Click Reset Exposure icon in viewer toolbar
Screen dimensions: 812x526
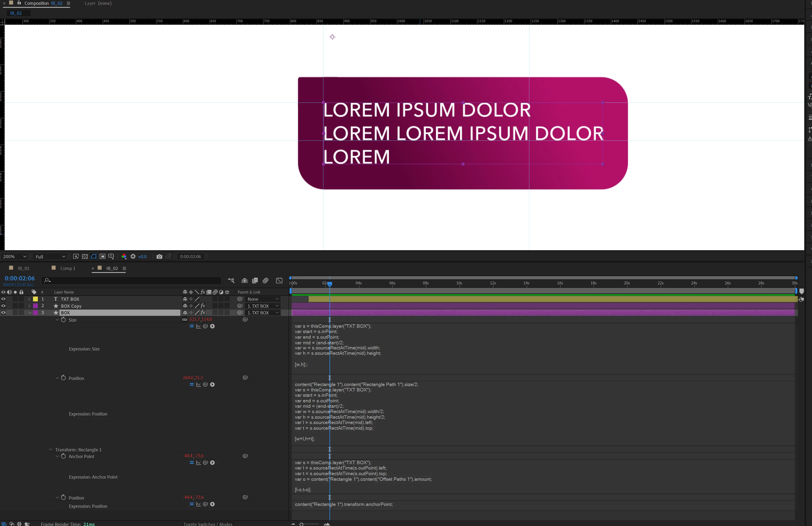click(x=133, y=256)
